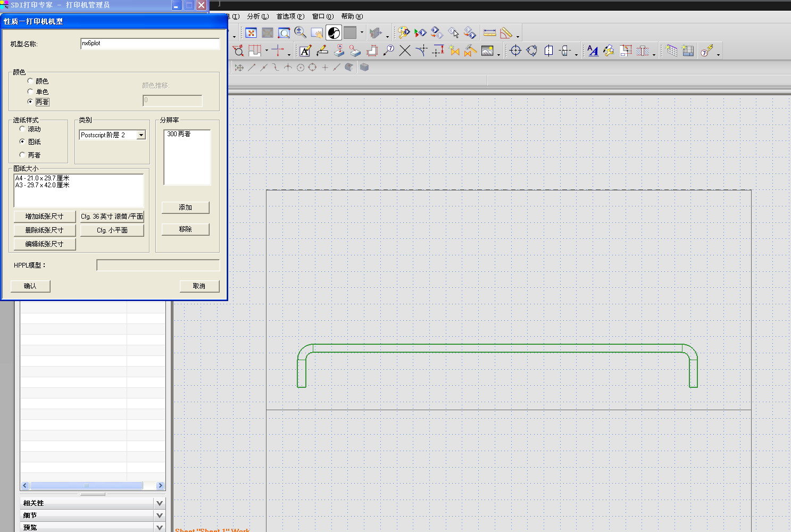
Task: Click the parts list table icon
Action: [x=688, y=51]
